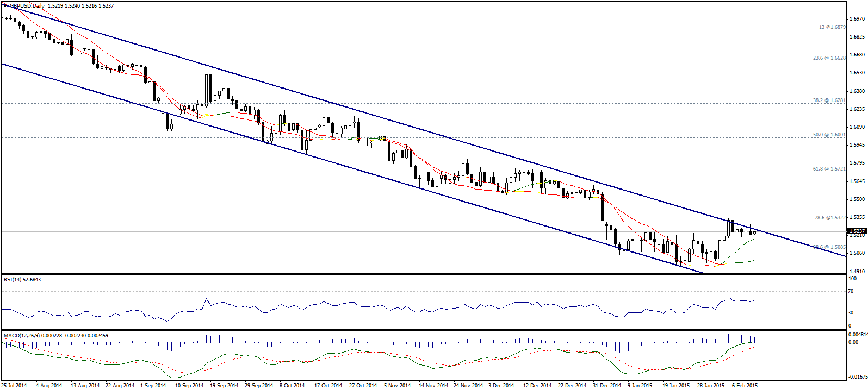Click the 1.6530 price axis value
Screen dimensions: 868x390
tap(857, 73)
